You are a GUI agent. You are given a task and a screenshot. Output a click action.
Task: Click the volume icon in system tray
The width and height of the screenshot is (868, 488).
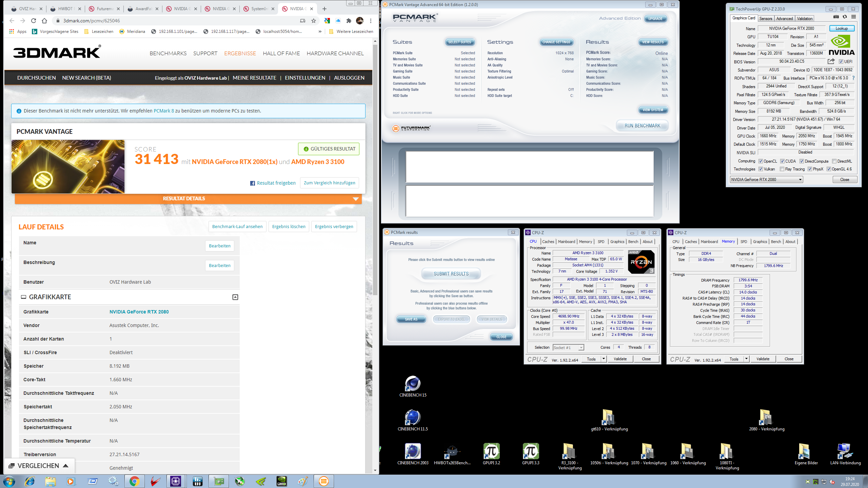click(832, 481)
